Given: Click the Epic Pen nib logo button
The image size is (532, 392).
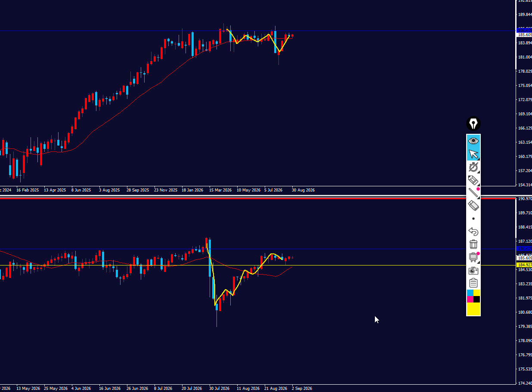Looking at the screenshot, I should tap(473, 124).
